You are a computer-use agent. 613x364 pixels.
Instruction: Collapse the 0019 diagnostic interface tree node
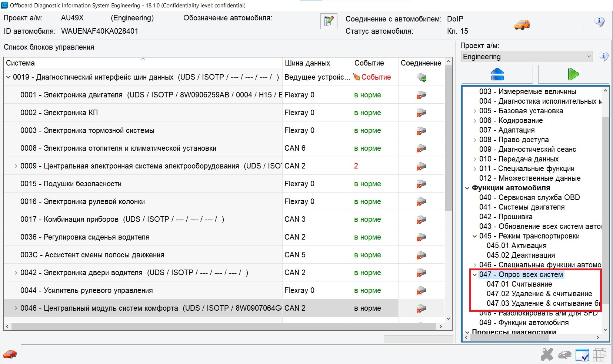pos(8,77)
